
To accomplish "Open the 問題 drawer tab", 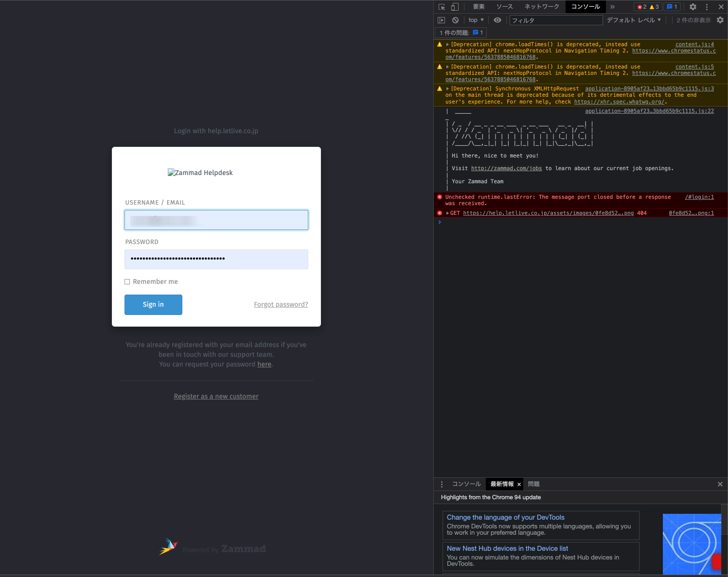I will tap(533, 484).
